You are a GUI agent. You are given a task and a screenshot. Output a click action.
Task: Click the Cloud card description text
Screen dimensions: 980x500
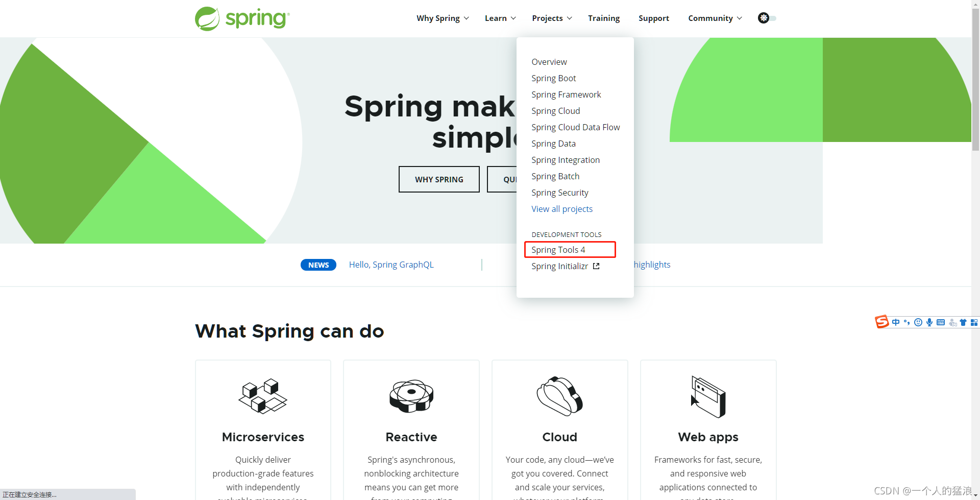click(x=560, y=477)
